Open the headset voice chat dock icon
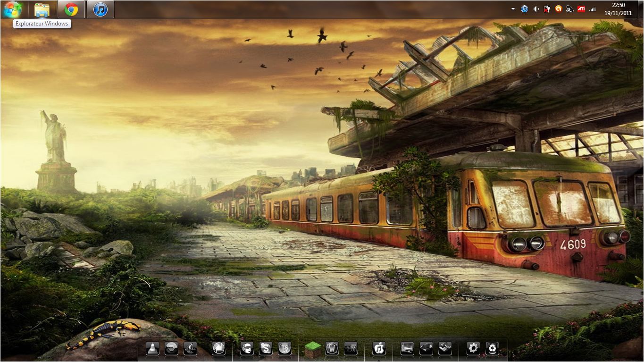 (x=247, y=348)
